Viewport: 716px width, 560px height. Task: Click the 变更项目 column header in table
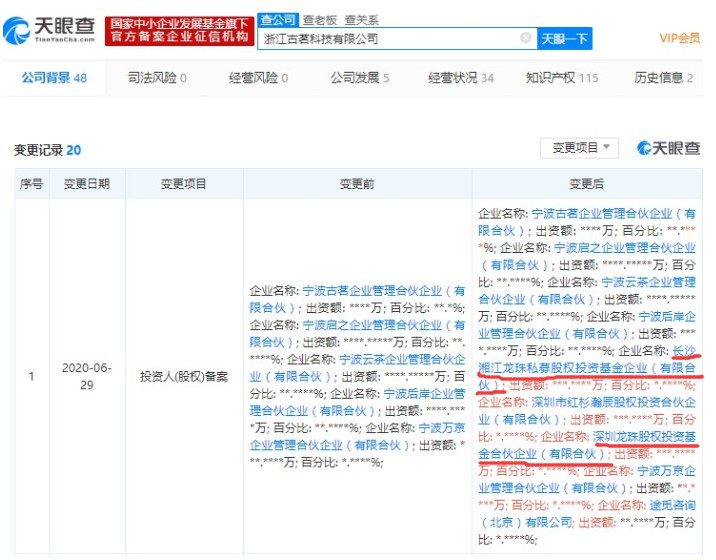[183, 184]
